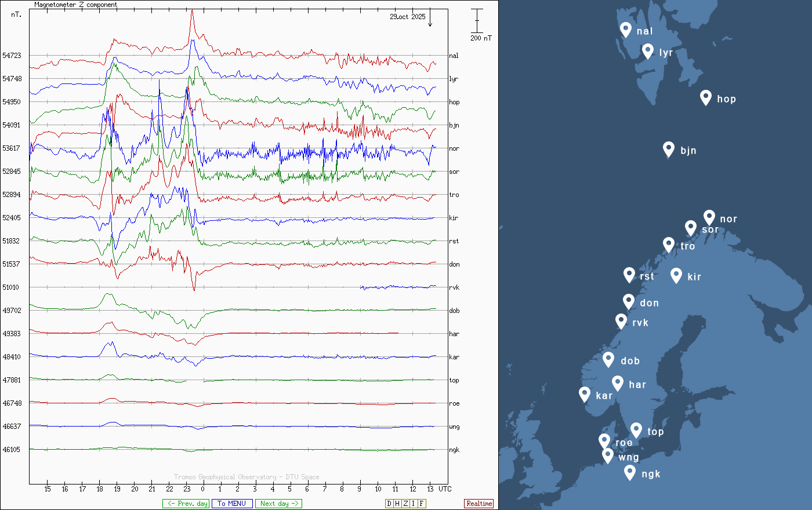
Task: Switch to D component view
Action: click(389, 504)
